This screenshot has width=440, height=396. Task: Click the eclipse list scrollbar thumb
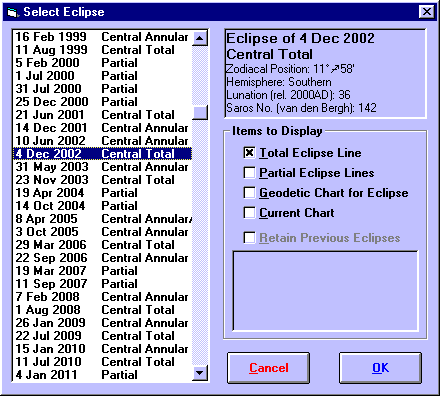200,112
